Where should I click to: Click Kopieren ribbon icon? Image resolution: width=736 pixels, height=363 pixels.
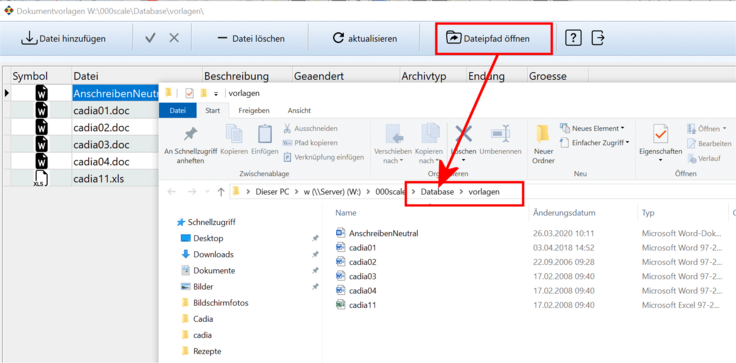(234, 134)
